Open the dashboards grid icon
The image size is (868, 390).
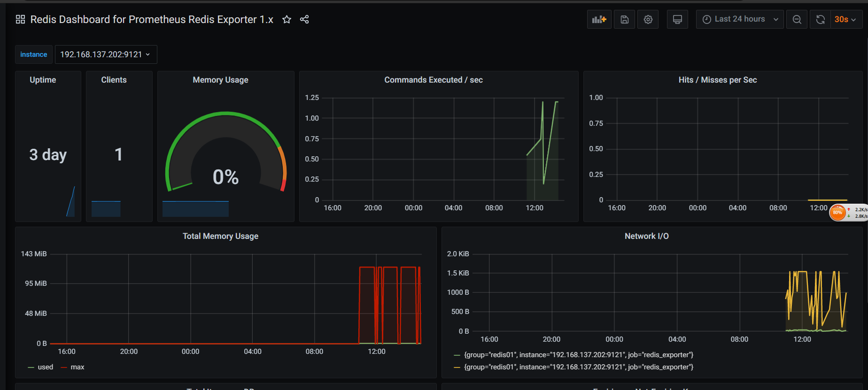(x=20, y=19)
